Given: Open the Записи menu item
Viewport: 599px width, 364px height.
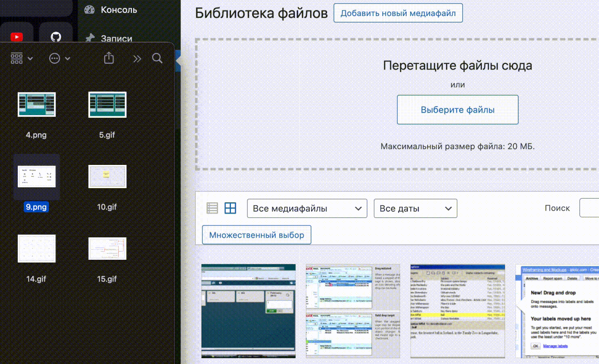Looking at the screenshot, I should coord(116,38).
